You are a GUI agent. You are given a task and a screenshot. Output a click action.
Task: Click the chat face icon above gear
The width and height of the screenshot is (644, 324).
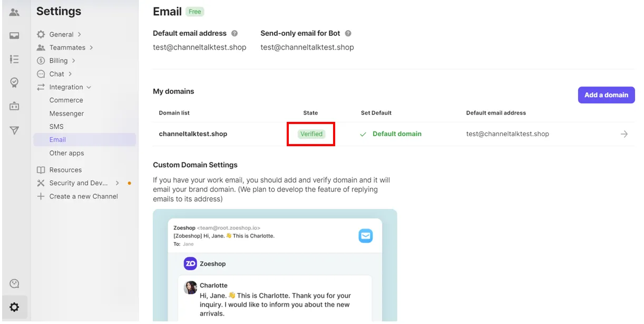(x=14, y=284)
